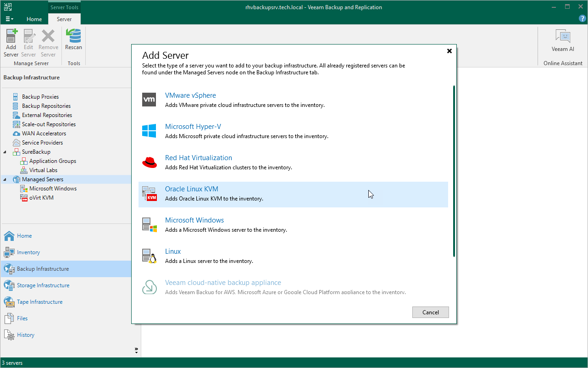Click the Server Tools contextual tab label
The width and height of the screenshot is (588, 368).
pyautogui.click(x=64, y=7)
